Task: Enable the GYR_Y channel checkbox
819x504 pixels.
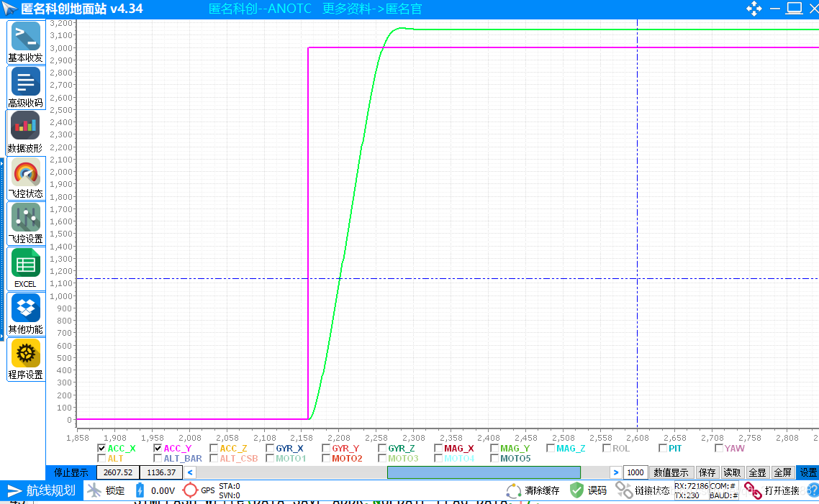Action: [326, 448]
